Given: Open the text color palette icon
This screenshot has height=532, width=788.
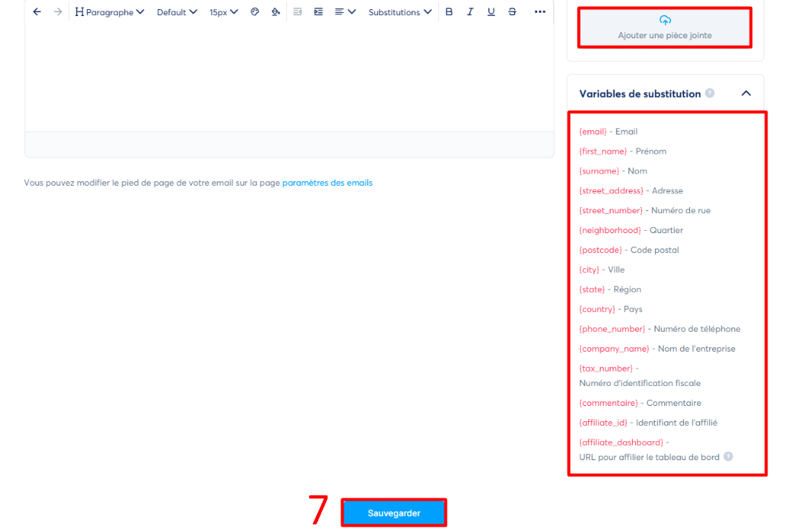Looking at the screenshot, I should click(x=255, y=11).
